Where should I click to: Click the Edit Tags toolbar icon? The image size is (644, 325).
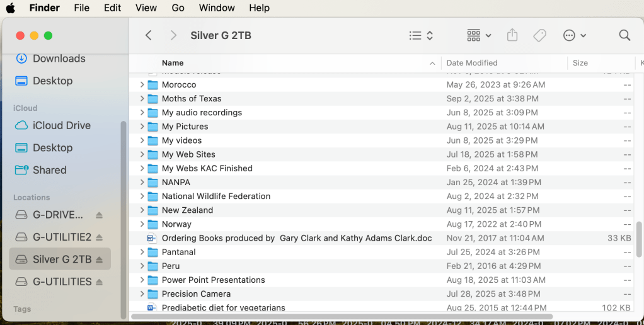539,35
